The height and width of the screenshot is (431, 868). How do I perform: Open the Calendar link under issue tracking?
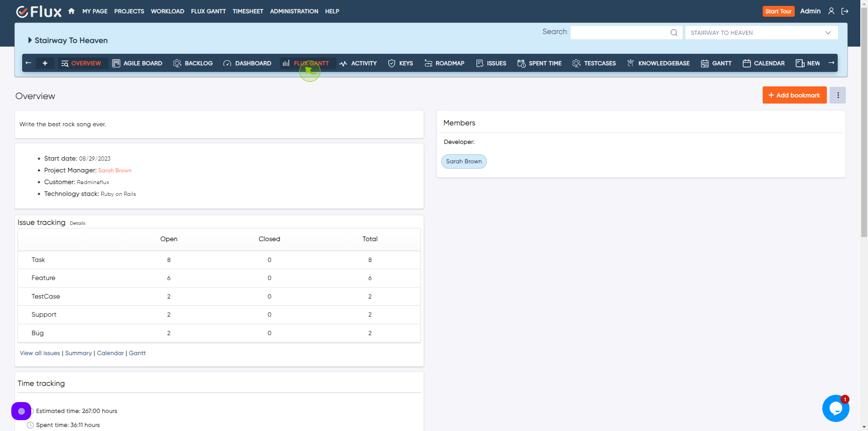click(110, 353)
